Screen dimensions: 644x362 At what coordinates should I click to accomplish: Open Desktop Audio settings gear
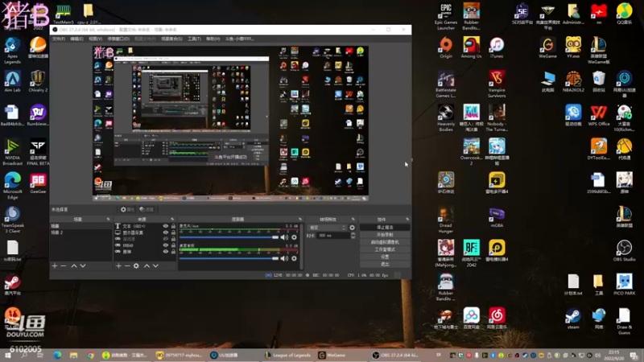(294, 258)
